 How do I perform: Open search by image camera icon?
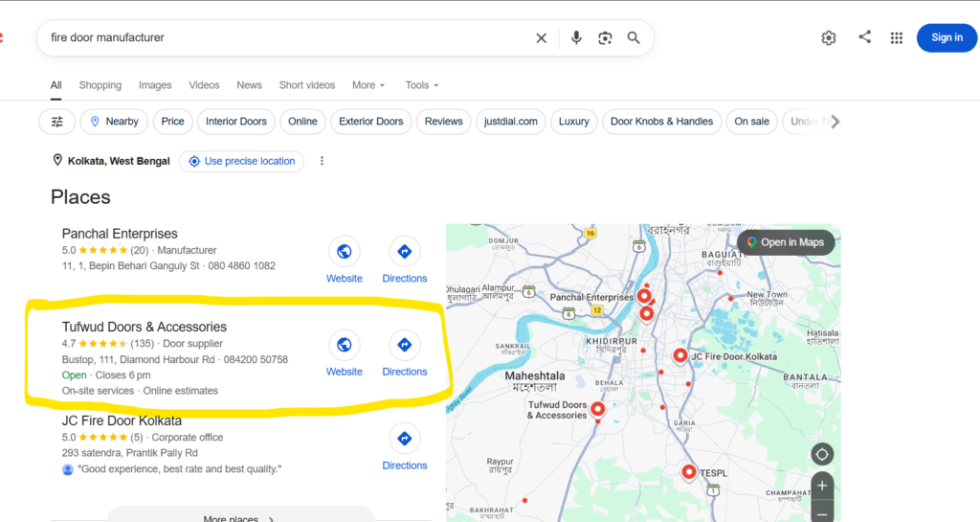605,38
